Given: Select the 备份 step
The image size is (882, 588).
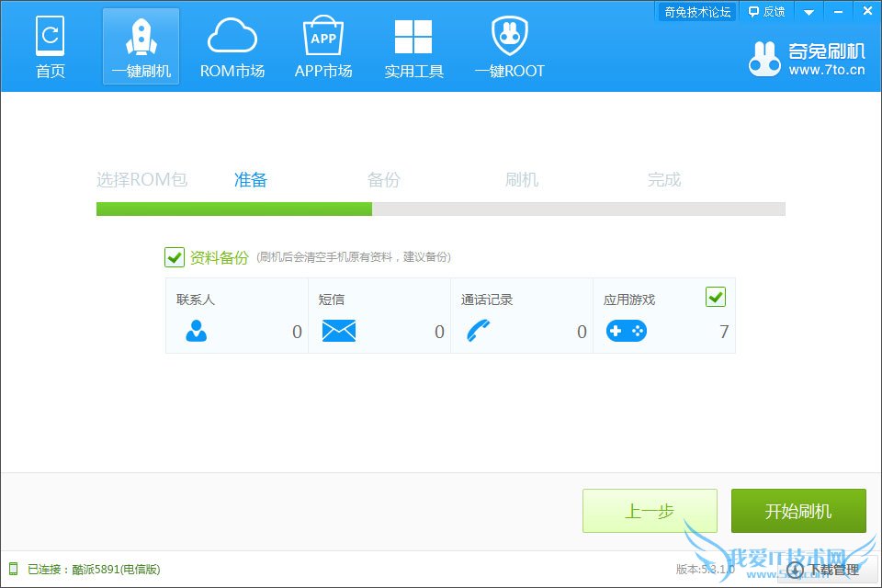Looking at the screenshot, I should coord(383,179).
